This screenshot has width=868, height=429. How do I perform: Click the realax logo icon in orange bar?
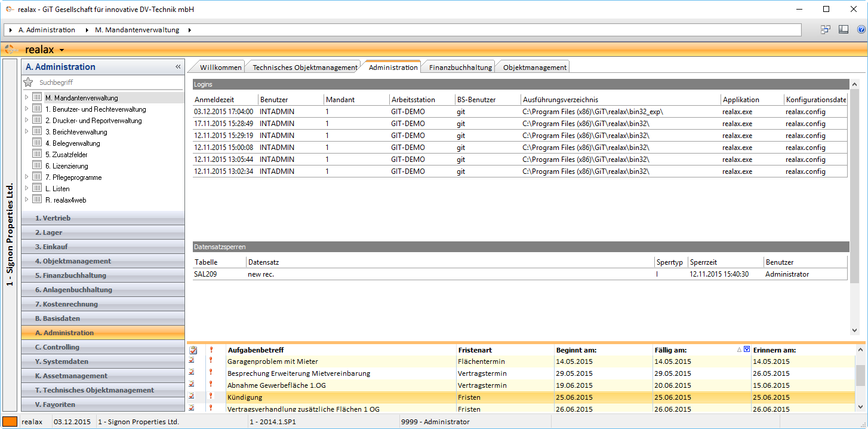point(11,50)
